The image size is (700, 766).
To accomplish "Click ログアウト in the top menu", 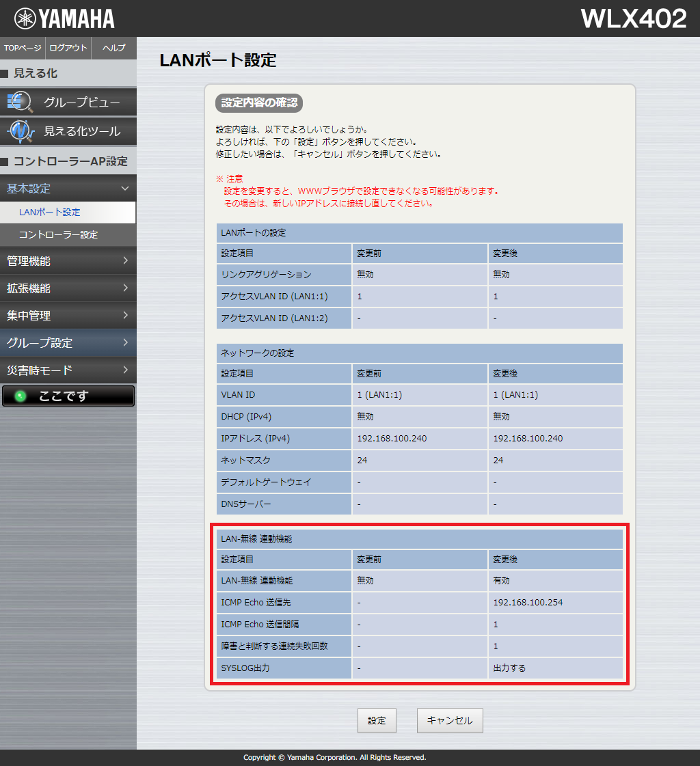I will tap(67, 48).
